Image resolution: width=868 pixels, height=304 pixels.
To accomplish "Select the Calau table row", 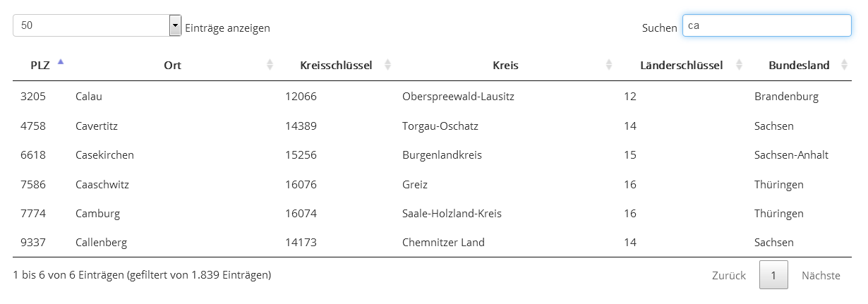I will tap(433, 96).
